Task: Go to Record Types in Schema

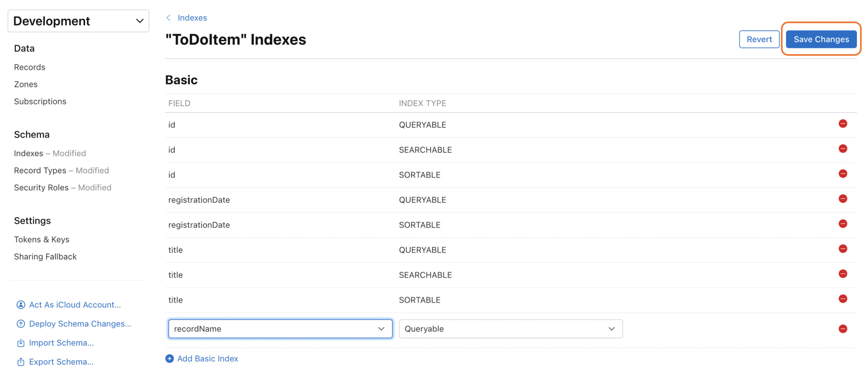Action: pos(40,170)
